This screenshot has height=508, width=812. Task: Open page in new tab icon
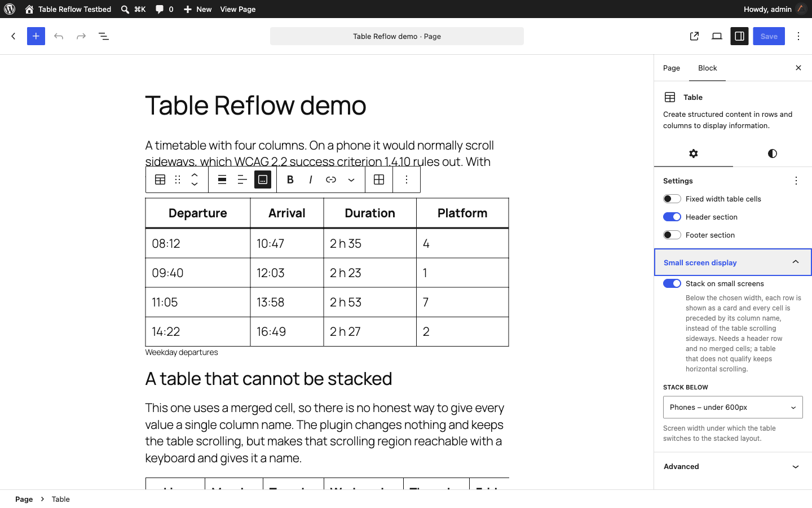(695, 36)
